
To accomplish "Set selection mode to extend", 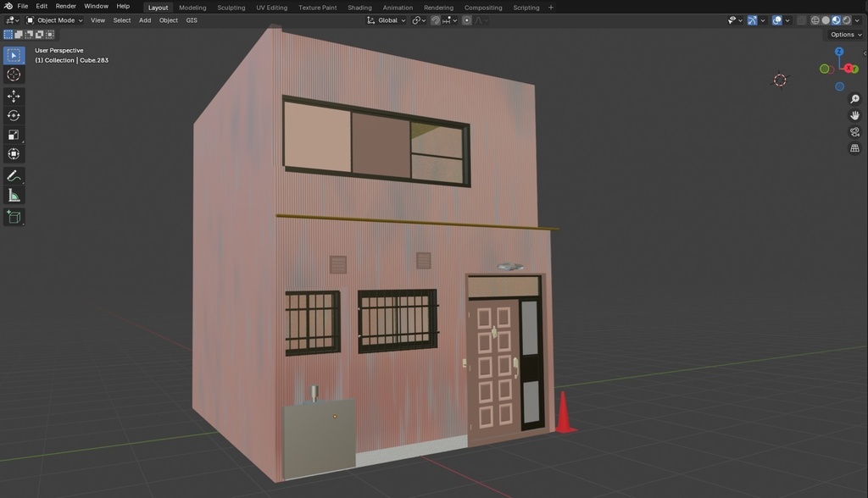I will [19, 35].
